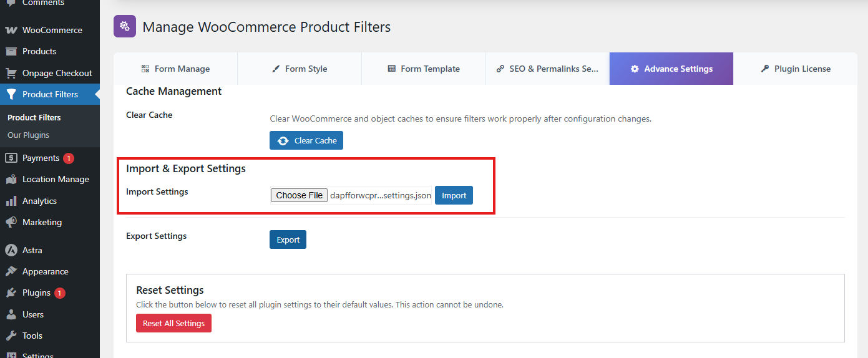Click the Import & Export Settings heading

[186, 168]
